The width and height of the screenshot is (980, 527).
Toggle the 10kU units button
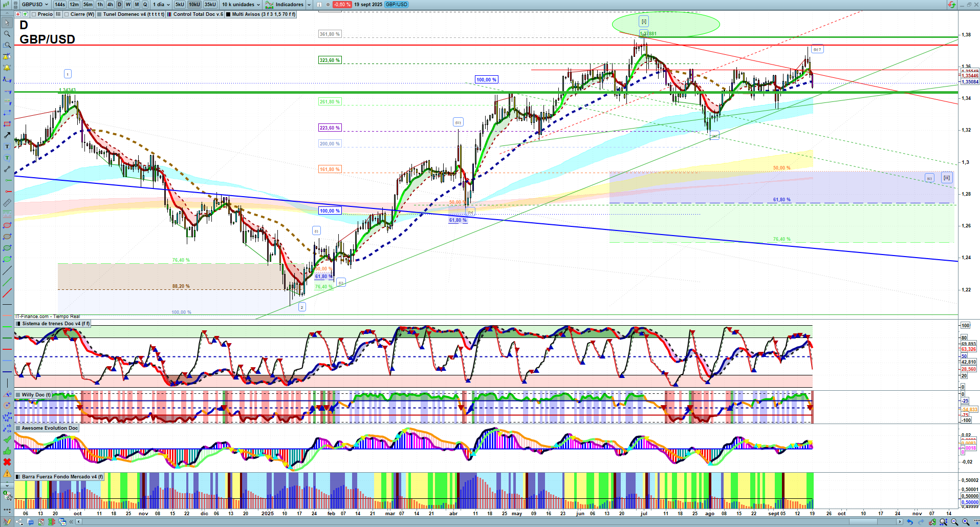coord(194,5)
